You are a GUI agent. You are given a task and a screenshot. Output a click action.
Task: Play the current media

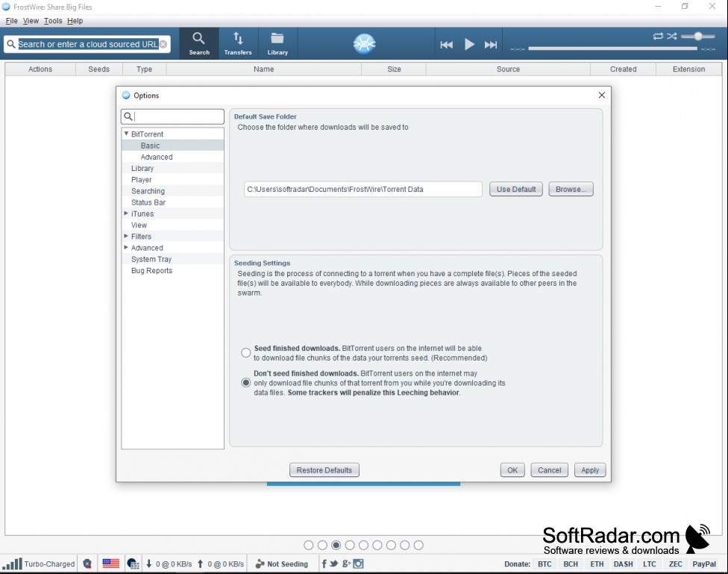click(469, 44)
